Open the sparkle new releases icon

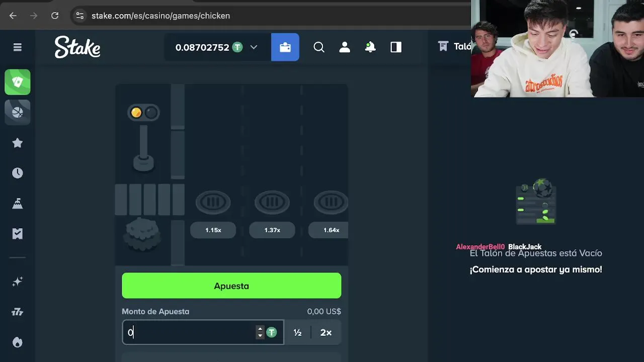pyautogui.click(x=18, y=282)
